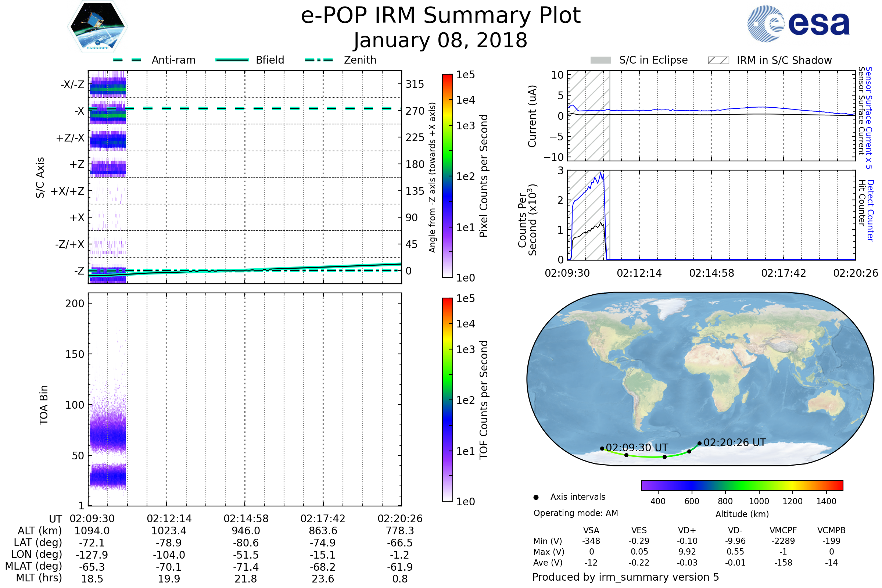Click Produced by irm_summary version 5 text
Viewport: 882px width, 588px height.
(625, 577)
